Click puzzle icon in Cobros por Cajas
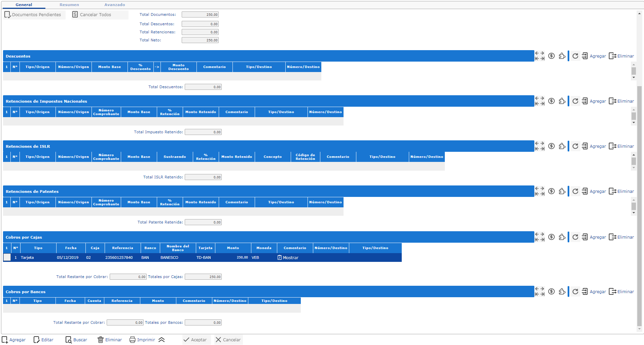Viewport: 644px width, 345px height. [562, 237]
